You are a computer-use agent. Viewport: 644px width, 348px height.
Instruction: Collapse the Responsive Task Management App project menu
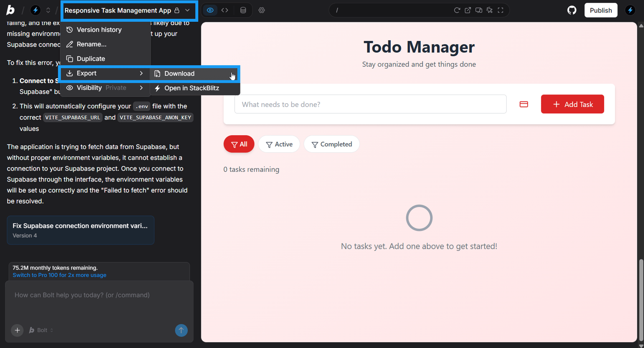[128, 11]
